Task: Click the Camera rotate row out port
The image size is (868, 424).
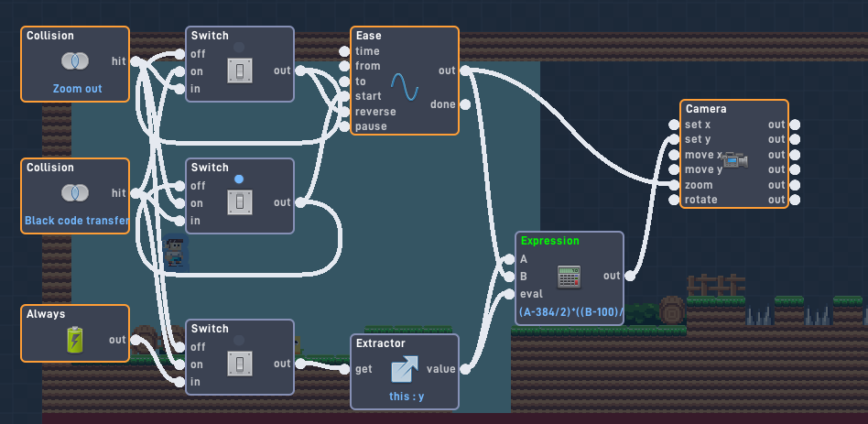Action: (795, 200)
